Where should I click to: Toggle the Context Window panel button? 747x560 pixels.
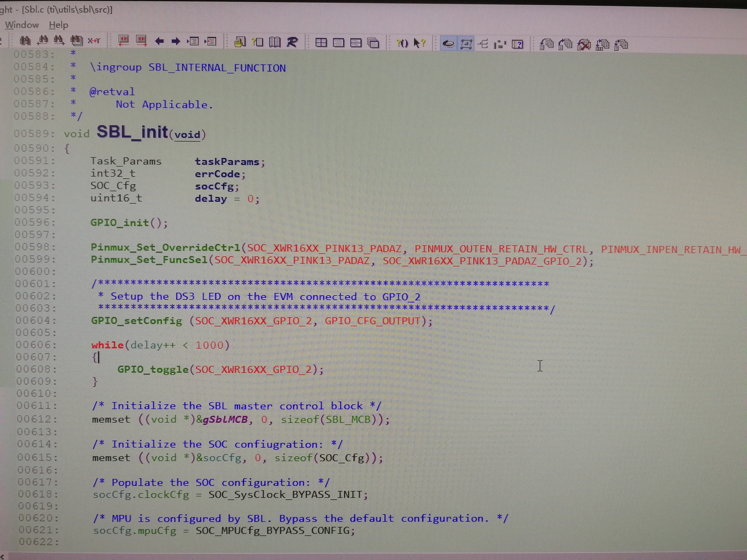(x=466, y=44)
